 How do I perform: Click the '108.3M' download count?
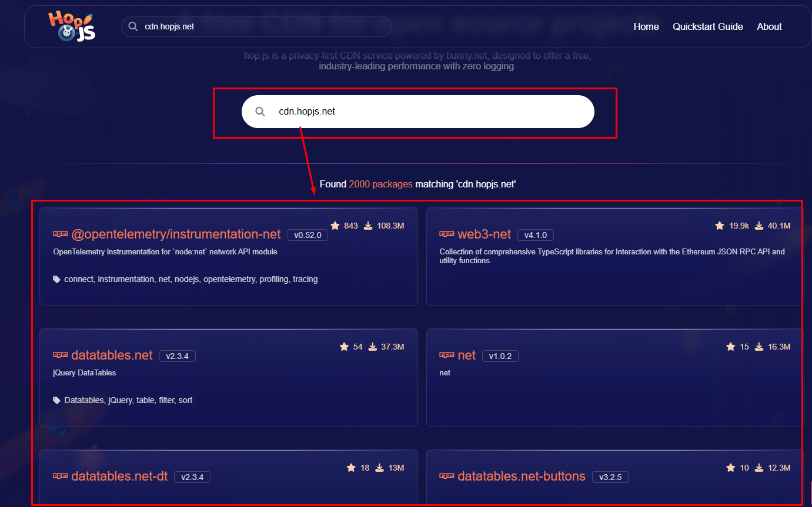390,226
